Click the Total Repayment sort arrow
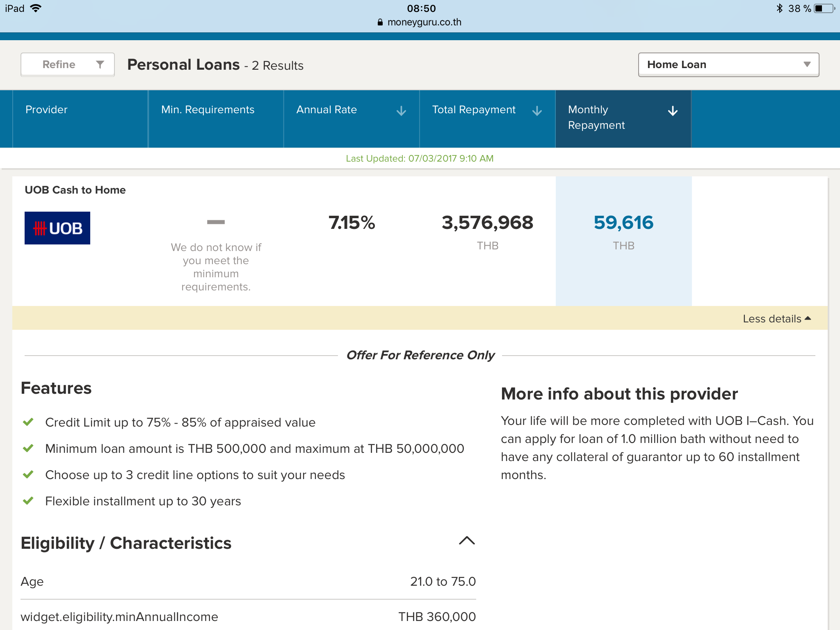 tap(537, 111)
